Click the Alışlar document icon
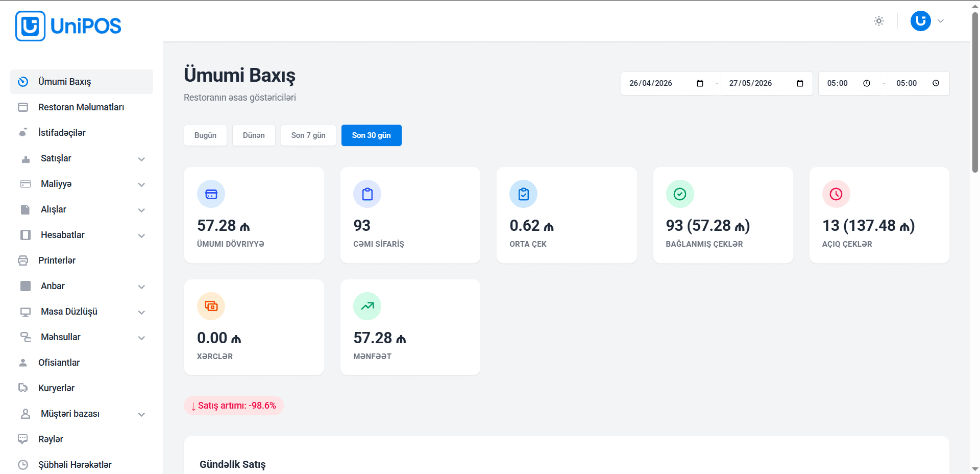The height and width of the screenshot is (474, 980). (26, 209)
